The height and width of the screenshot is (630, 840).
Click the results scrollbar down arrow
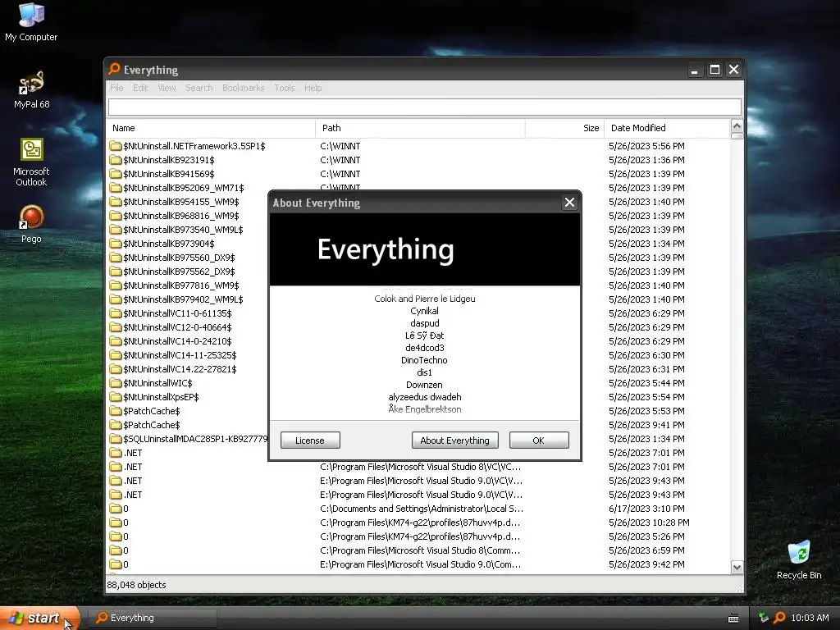(x=737, y=568)
